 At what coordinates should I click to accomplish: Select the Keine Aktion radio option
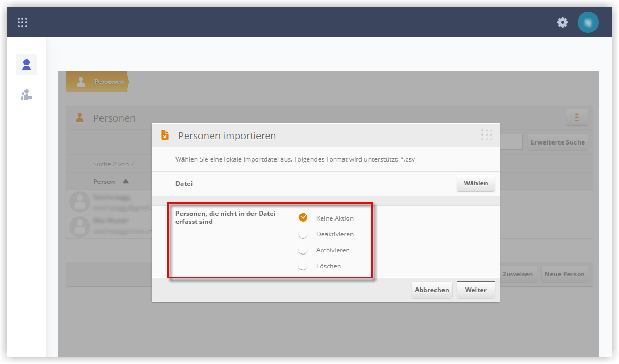(x=303, y=218)
